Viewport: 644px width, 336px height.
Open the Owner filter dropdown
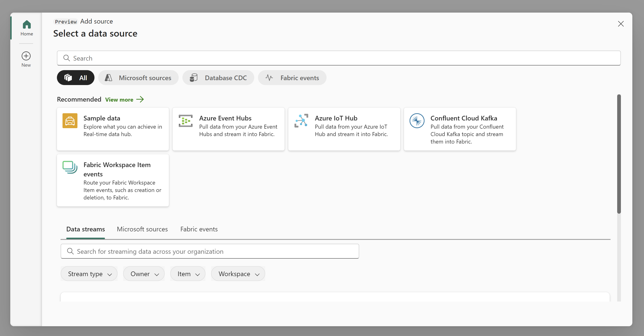pyautogui.click(x=143, y=274)
